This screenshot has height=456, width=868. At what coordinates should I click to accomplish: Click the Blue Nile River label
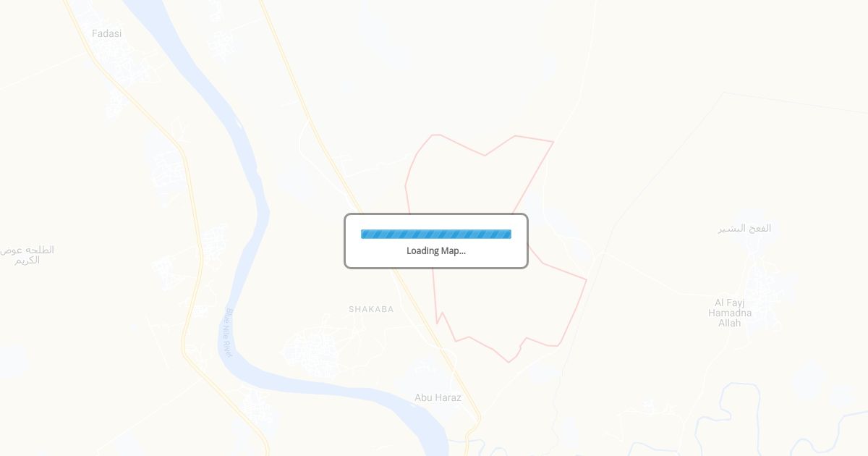(228, 332)
